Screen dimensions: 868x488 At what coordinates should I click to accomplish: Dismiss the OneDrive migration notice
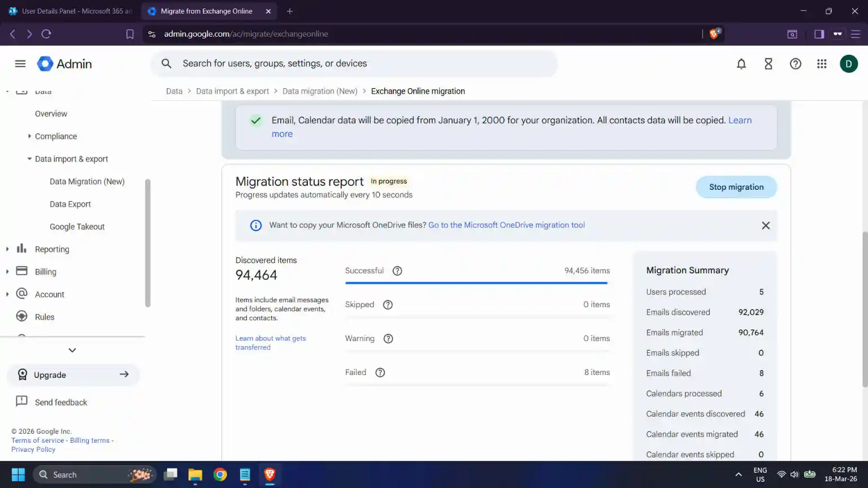[x=766, y=225]
